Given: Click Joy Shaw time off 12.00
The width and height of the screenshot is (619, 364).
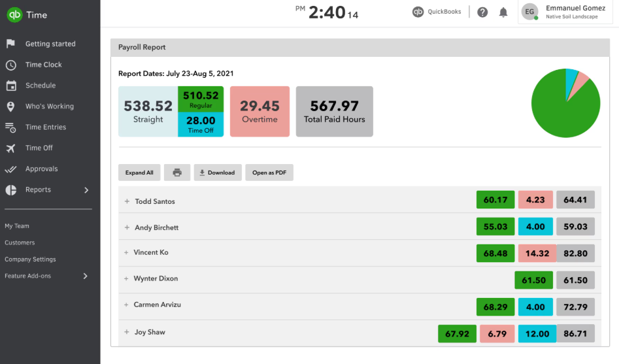Looking at the screenshot, I should click(x=537, y=334).
